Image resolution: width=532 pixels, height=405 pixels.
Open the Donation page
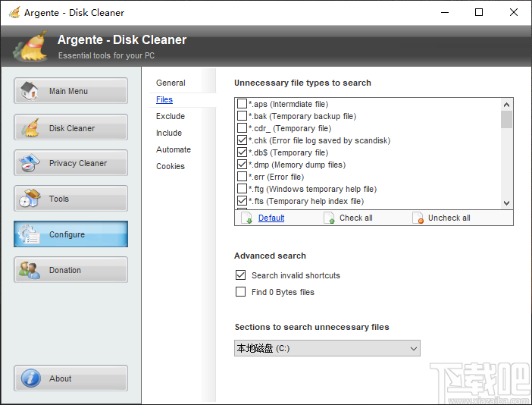click(71, 269)
